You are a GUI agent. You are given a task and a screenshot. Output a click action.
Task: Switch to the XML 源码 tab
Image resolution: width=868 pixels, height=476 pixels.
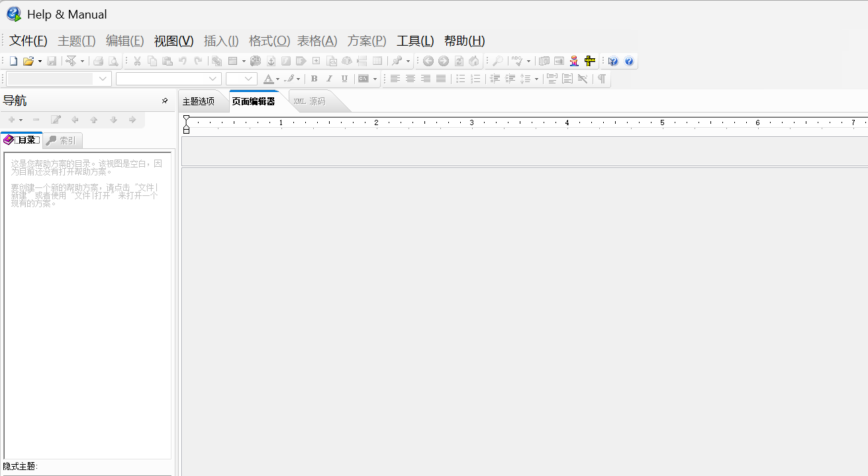[x=309, y=101]
